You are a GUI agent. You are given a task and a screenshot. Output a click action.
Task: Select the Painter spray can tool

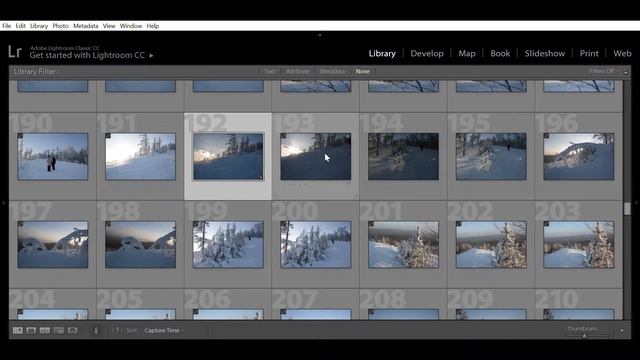point(96,331)
